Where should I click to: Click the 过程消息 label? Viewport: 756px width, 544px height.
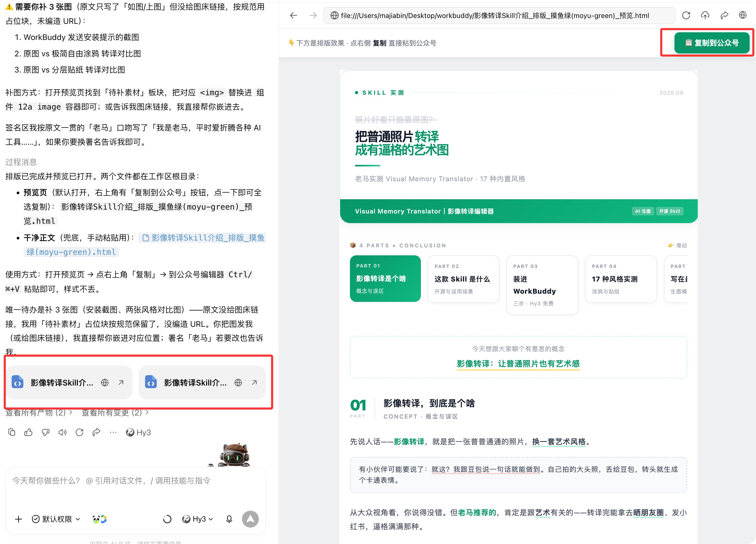[x=21, y=162]
